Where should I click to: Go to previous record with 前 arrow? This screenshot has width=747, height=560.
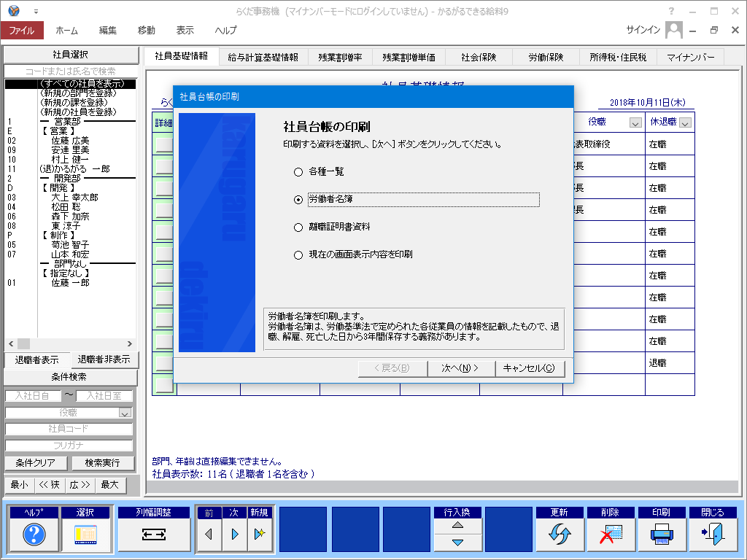pyautogui.click(x=209, y=534)
